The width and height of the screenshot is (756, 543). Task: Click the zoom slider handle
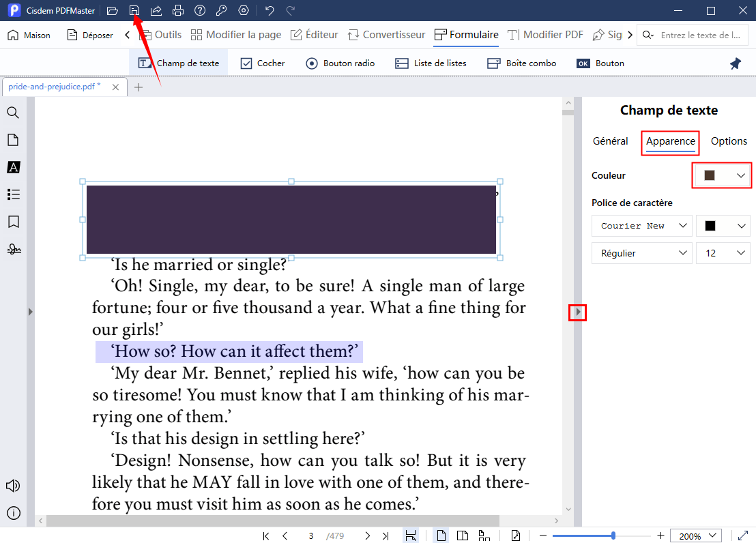(613, 535)
